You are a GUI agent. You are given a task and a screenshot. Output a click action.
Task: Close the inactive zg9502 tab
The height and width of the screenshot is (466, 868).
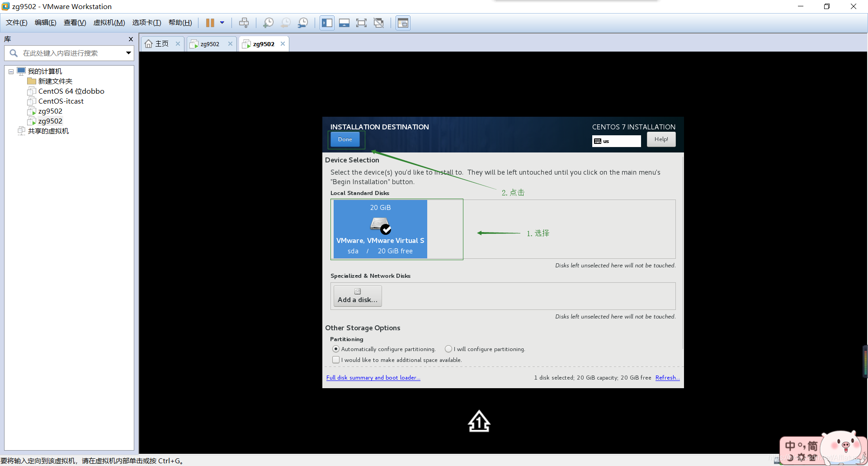(x=230, y=44)
